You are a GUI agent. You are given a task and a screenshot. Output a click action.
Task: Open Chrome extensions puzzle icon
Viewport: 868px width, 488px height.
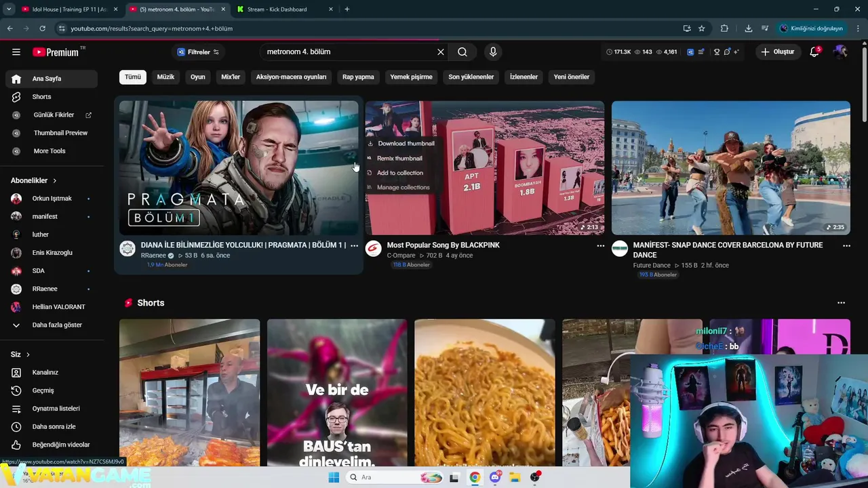point(724,28)
